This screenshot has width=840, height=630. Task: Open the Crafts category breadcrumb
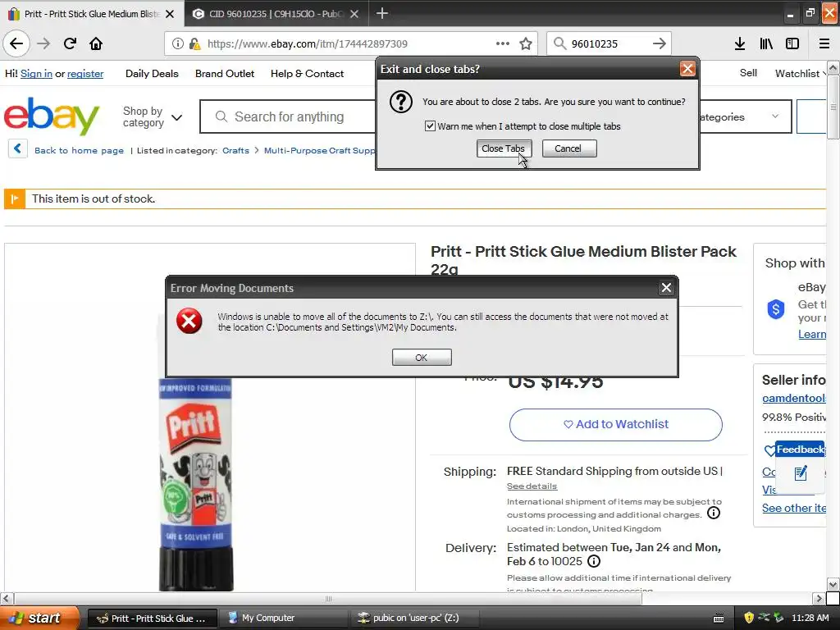pyautogui.click(x=235, y=151)
